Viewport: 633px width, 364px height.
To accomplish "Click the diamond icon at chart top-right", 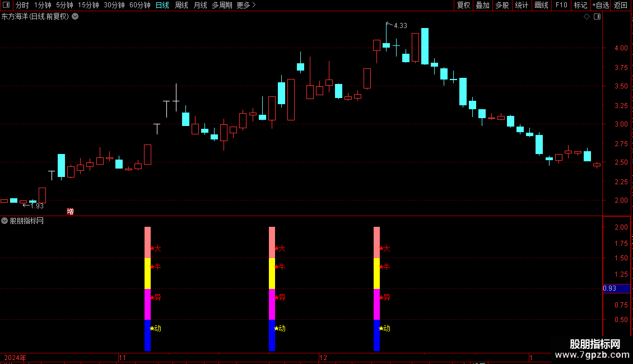I will (587, 17).
